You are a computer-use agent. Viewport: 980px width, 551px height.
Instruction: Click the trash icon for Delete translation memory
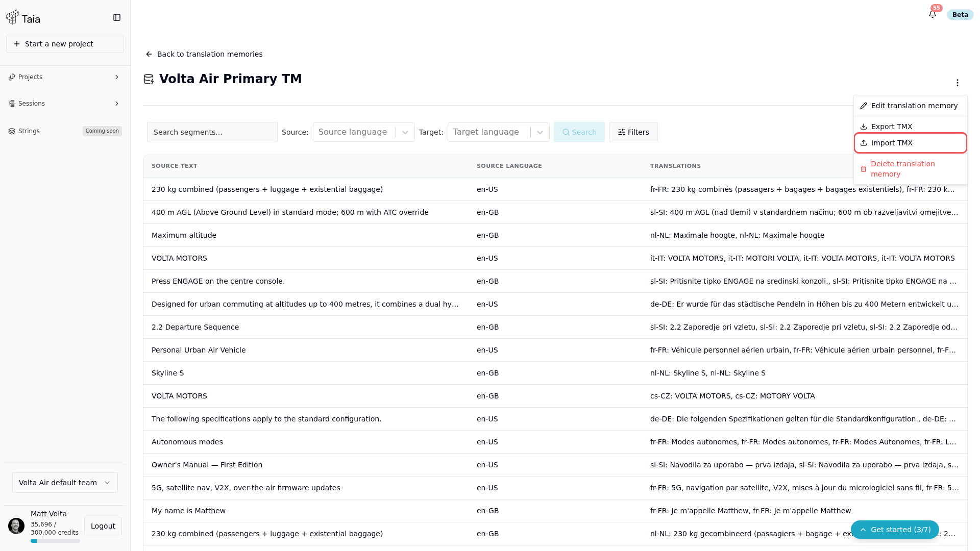863,169
